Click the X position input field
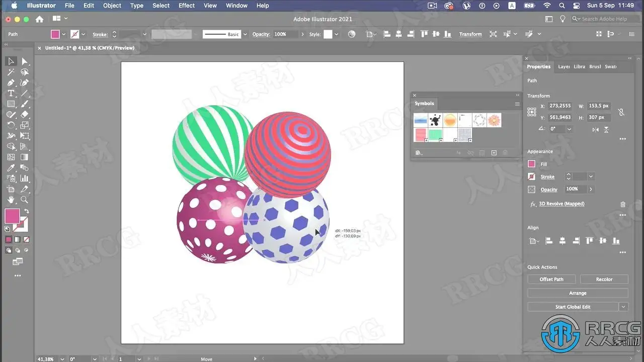The width and height of the screenshot is (644, 362). [560, 106]
